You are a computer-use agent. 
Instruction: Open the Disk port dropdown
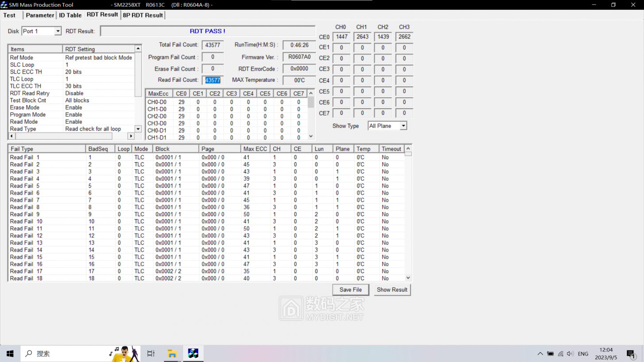point(57,31)
